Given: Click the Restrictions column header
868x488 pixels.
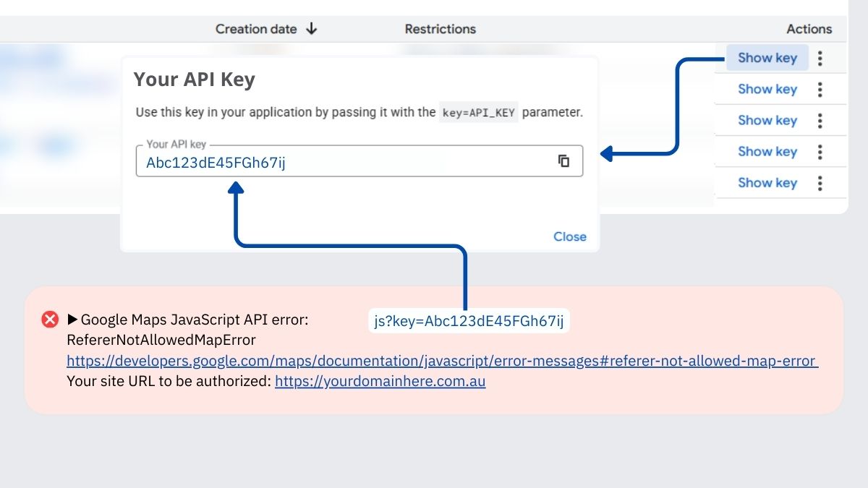Looking at the screenshot, I should tap(440, 29).
